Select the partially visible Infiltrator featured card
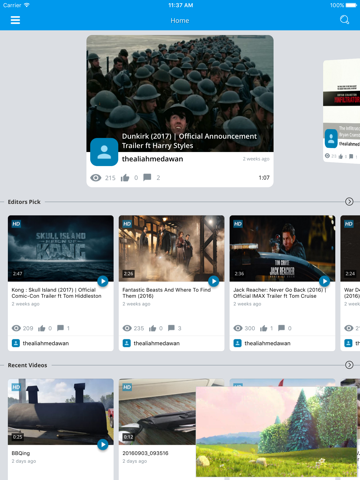The width and height of the screenshot is (360, 480). (342, 111)
